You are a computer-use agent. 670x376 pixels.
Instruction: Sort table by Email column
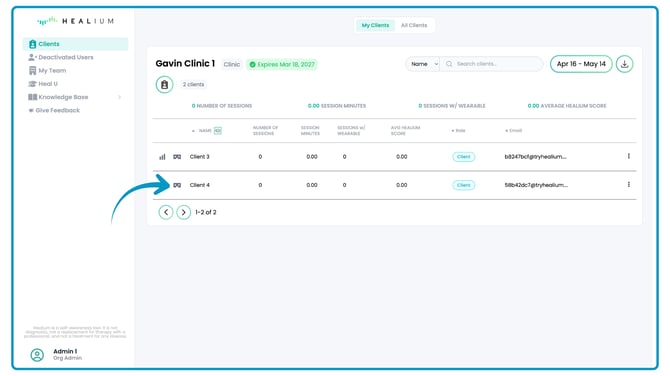coord(514,131)
